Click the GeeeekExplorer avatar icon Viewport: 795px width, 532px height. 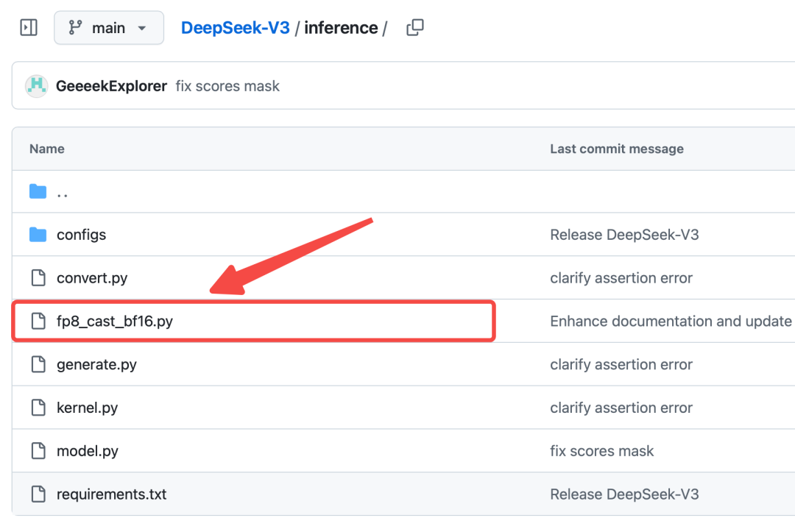[x=36, y=86]
